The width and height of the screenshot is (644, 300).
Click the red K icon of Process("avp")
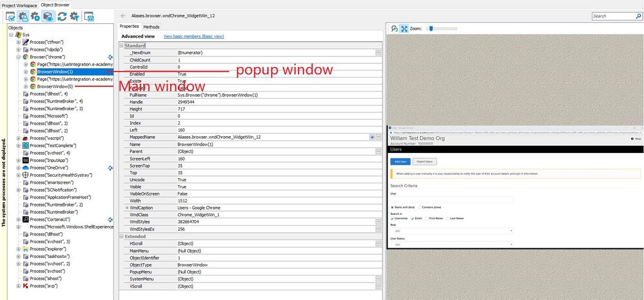26,286
